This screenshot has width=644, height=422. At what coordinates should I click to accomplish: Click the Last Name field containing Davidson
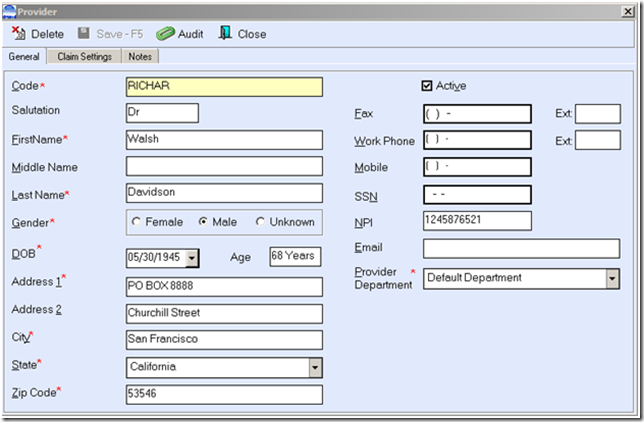224,193
